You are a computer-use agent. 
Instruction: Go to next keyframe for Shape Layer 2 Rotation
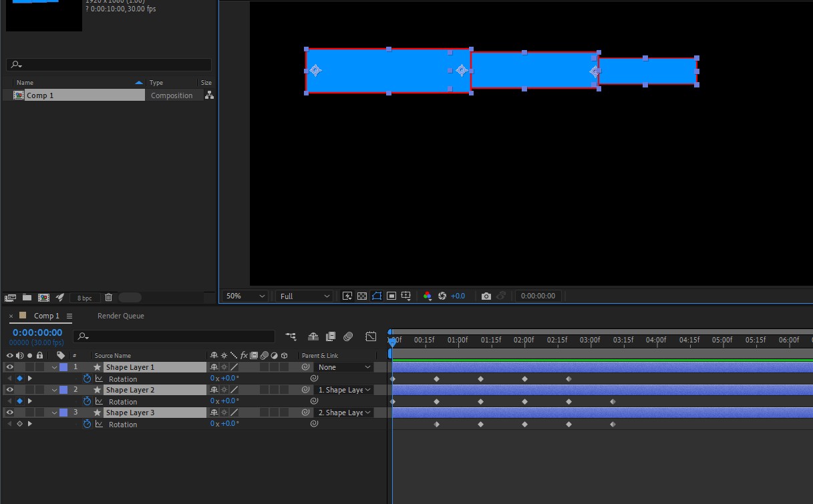point(29,401)
